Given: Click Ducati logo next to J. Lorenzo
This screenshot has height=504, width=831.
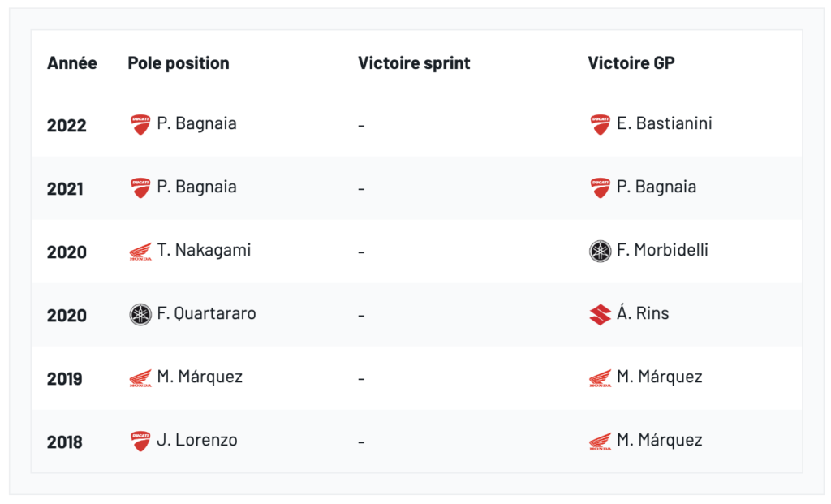Looking at the screenshot, I should (x=140, y=441).
